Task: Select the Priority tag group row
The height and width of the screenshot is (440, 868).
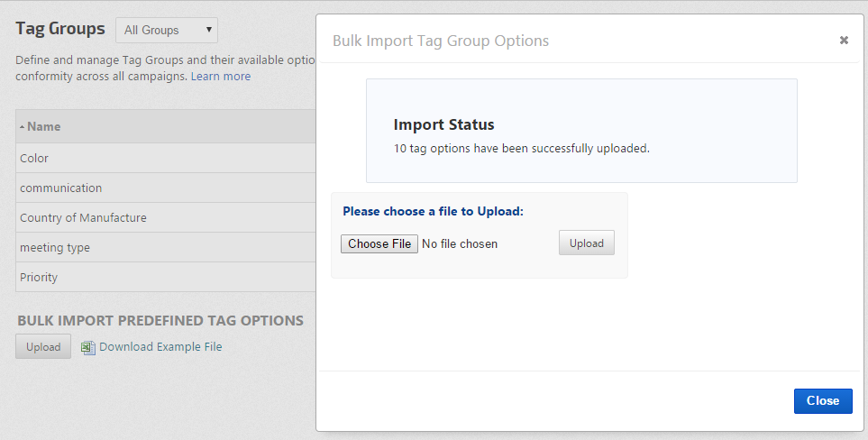Action: (39, 278)
